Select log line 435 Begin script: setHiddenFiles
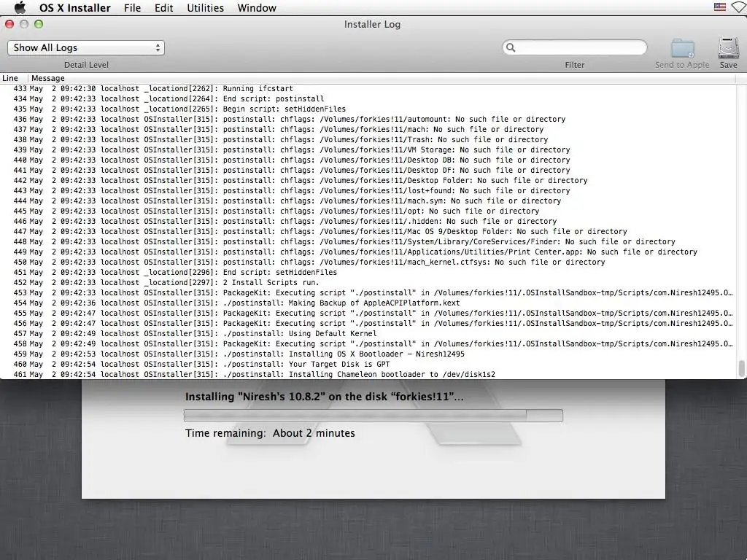The height and width of the screenshot is (560, 747). pyautogui.click(x=368, y=109)
